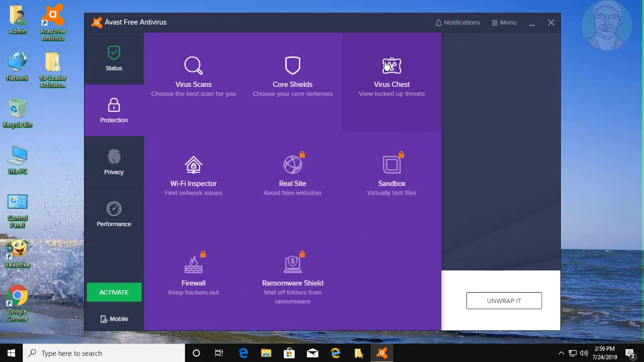Viewport: 644px width, 362px height.
Task: Open the Action Center notifications icon
Action: pyautogui.click(x=631, y=353)
